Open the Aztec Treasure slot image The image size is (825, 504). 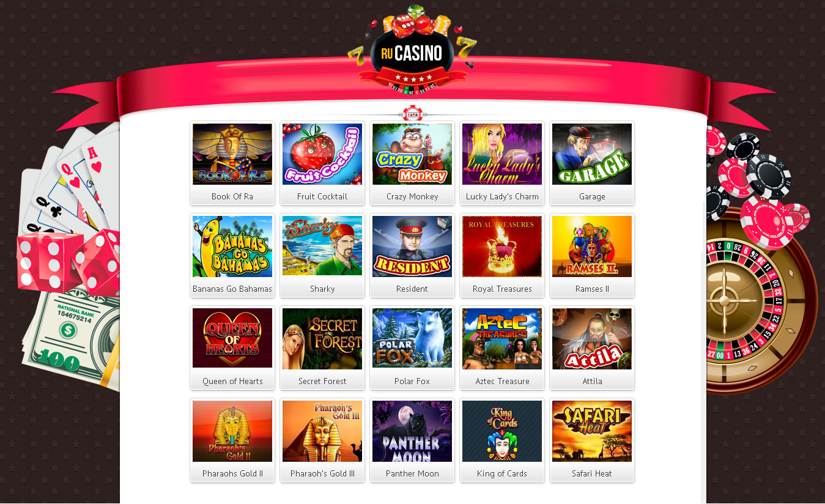502,339
